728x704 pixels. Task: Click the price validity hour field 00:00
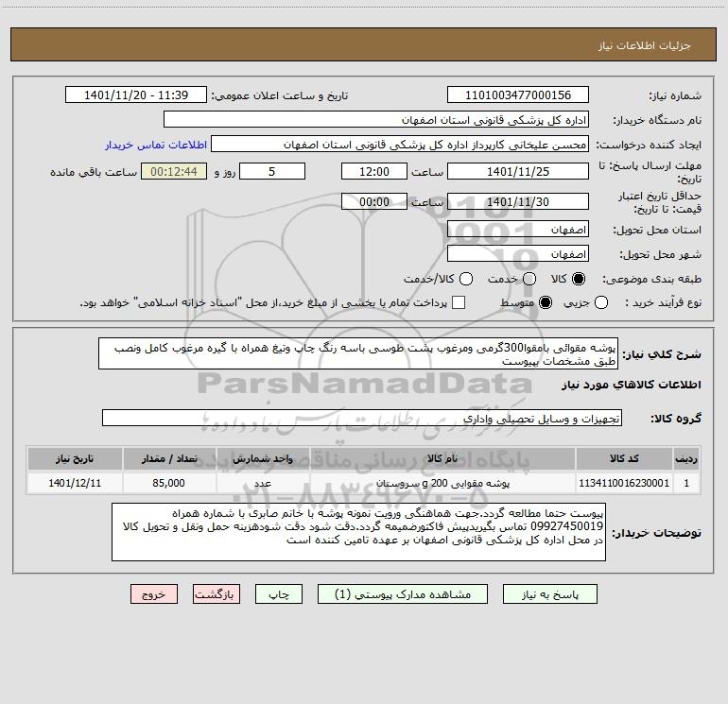click(374, 201)
